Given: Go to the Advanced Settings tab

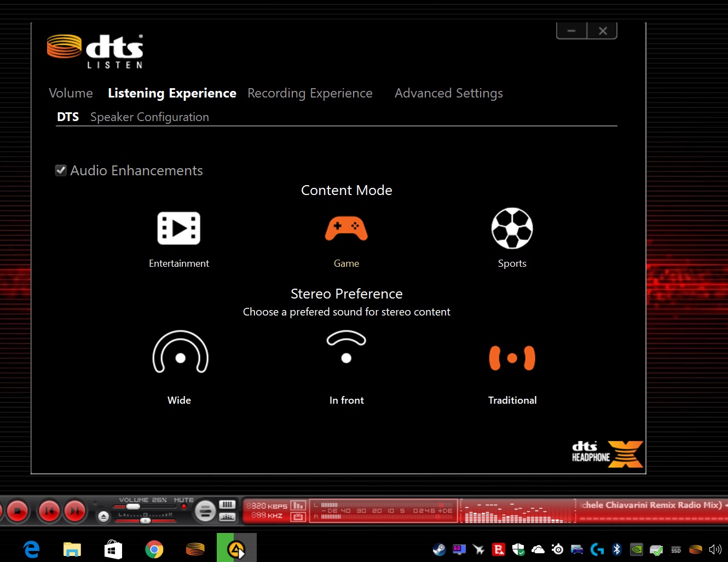Looking at the screenshot, I should coord(449,93).
